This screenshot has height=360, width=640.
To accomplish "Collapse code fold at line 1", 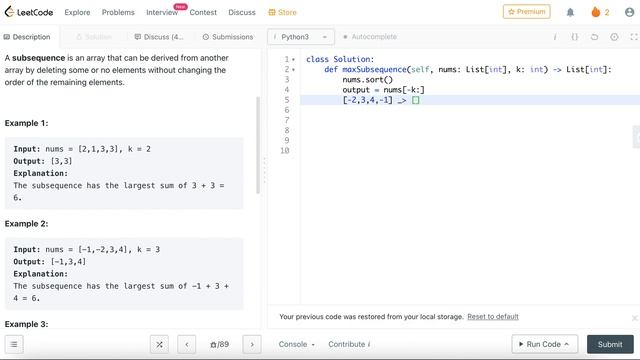I will pyautogui.click(x=293, y=60).
